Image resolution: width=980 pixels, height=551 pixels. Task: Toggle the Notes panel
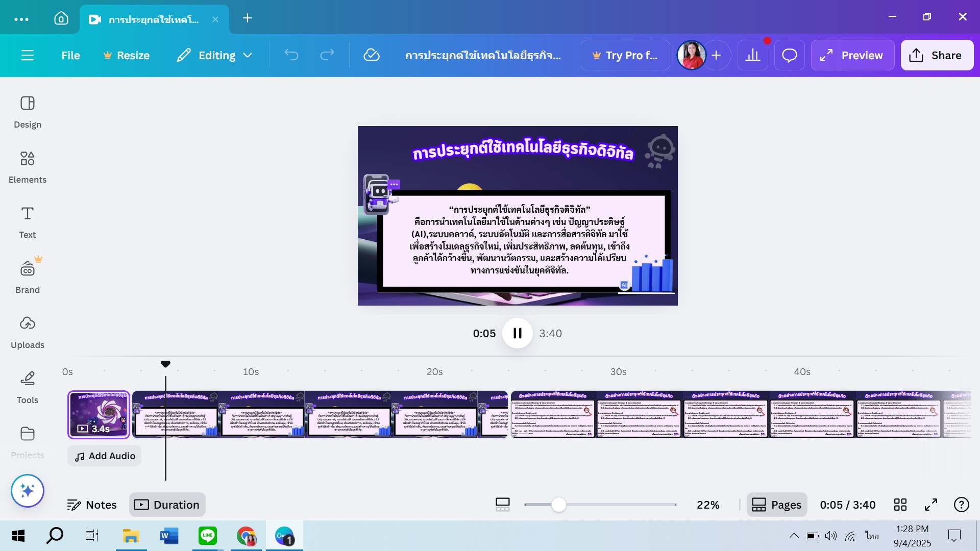pyautogui.click(x=92, y=505)
